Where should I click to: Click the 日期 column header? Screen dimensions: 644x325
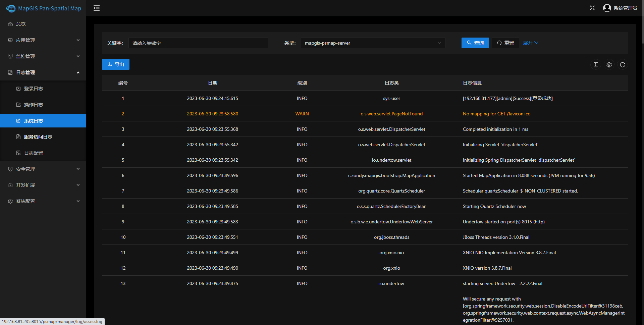click(x=213, y=83)
